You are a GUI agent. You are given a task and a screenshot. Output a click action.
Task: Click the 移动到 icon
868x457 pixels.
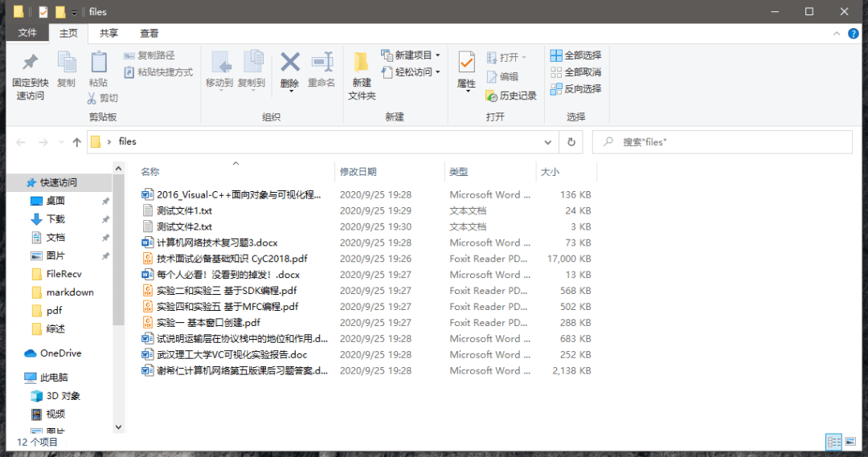click(220, 63)
